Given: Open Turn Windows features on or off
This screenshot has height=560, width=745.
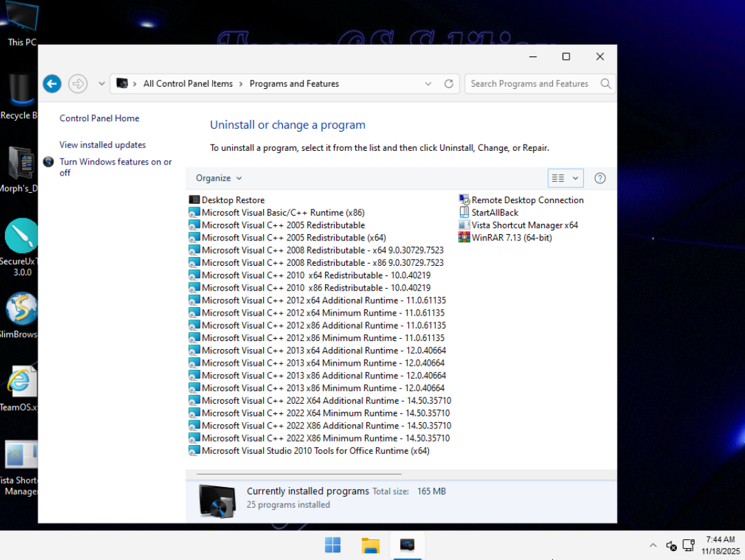Looking at the screenshot, I should point(115,163).
